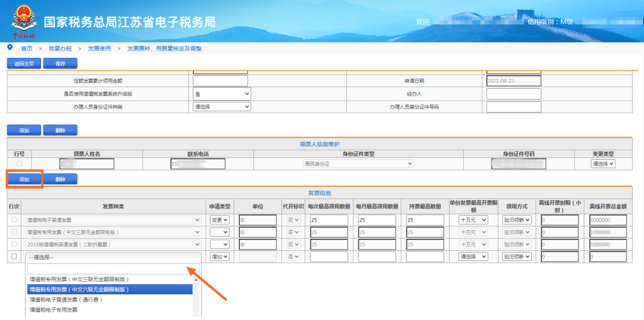Choose 增值税电子普通发票（通行费） option
The width and height of the screenshot is (644, 320).
pyautogui.click(x=109, y=300)
